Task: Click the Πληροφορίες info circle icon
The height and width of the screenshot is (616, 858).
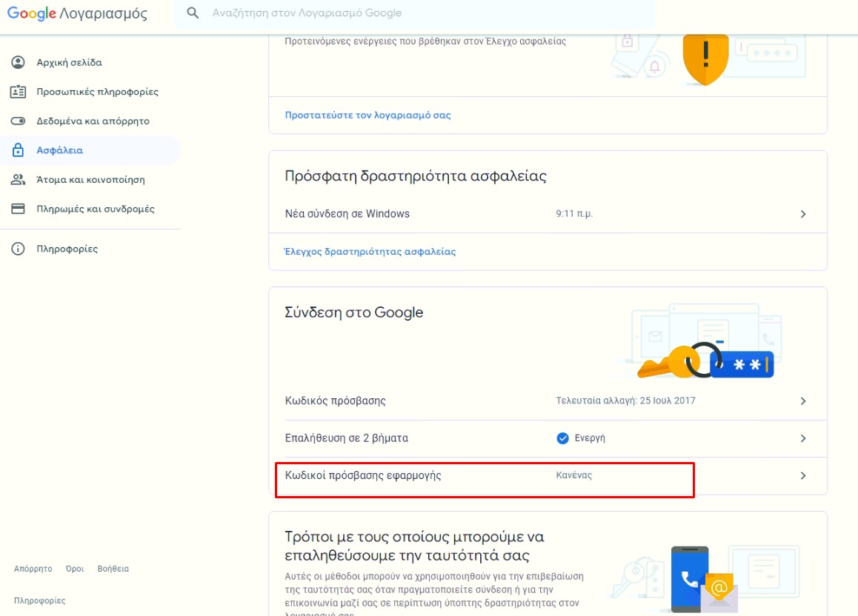Action: coord(18,249)
